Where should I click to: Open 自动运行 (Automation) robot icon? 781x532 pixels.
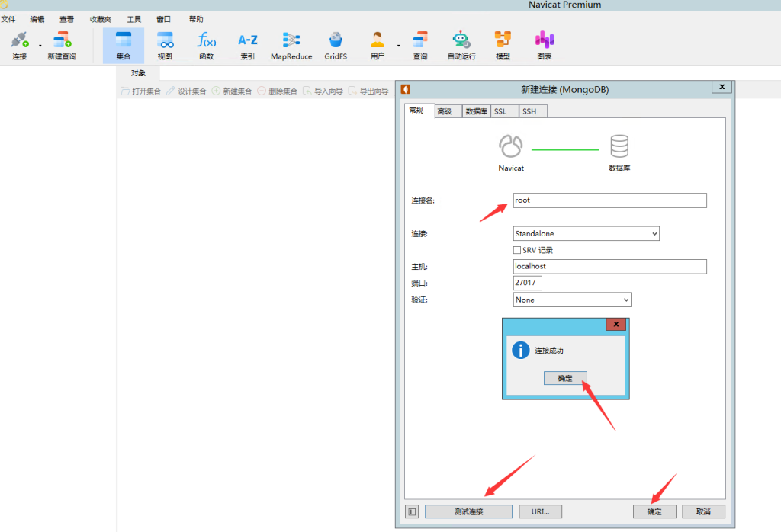[461, 45]
